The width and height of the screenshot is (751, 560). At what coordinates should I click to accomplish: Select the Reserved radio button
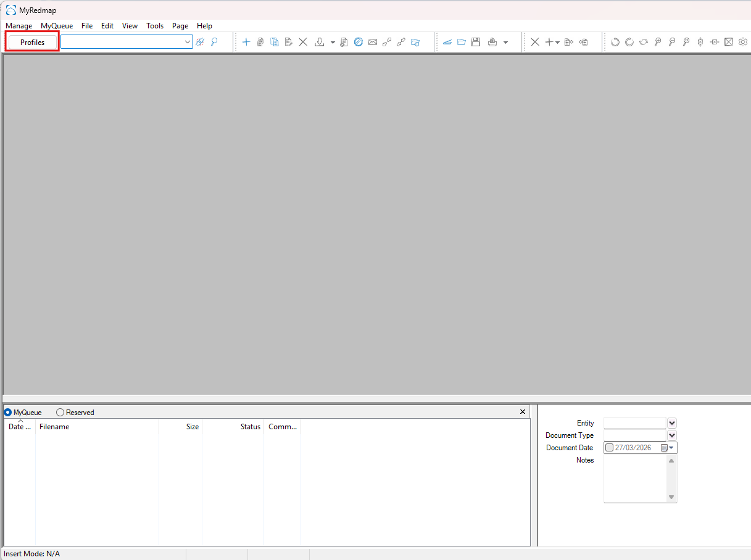[x=60, y=412]
